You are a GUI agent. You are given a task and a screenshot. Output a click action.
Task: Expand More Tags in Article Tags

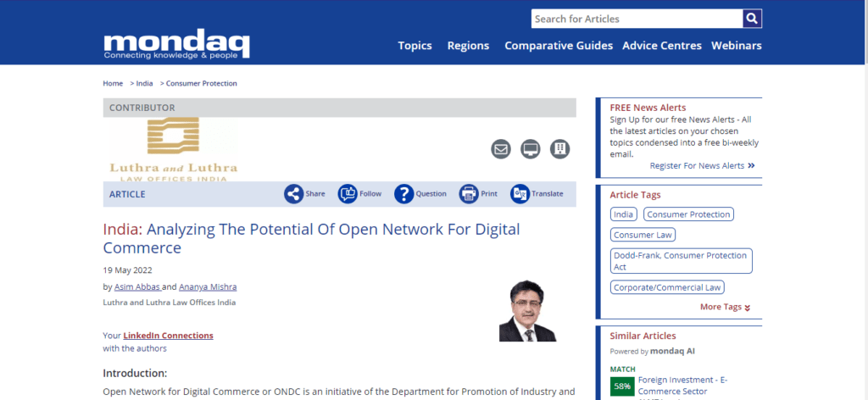point(725,307)
